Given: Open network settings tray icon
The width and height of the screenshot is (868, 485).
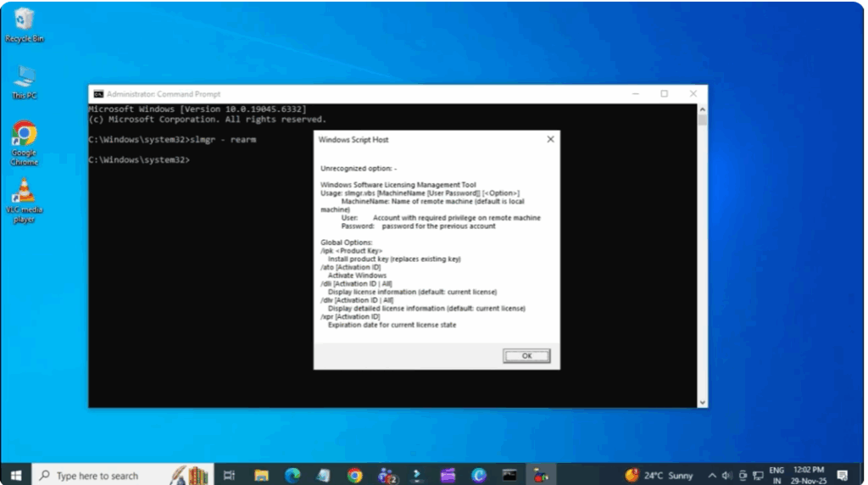Looking at the screenshot, I should [759, 476].
